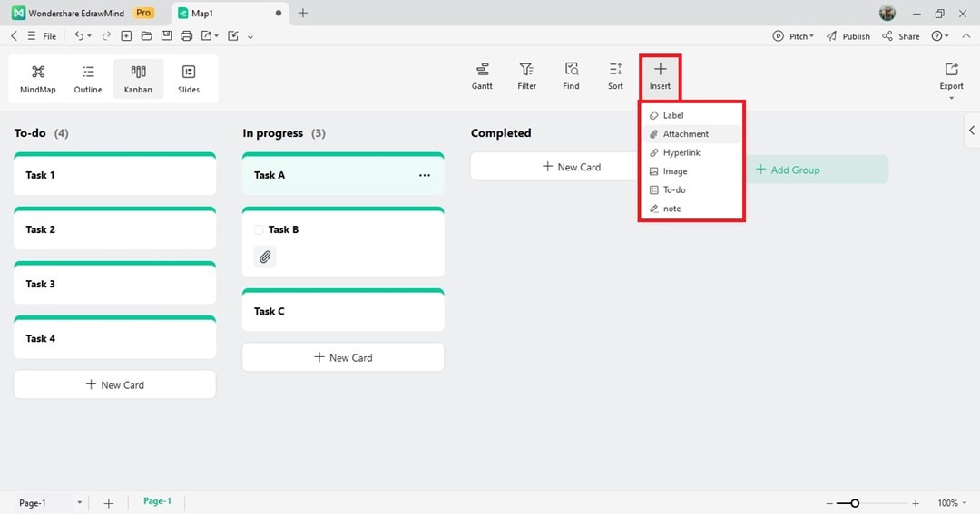Choose Image in the Insert menu
Screen dimensions: 980x514
(674, 171)
